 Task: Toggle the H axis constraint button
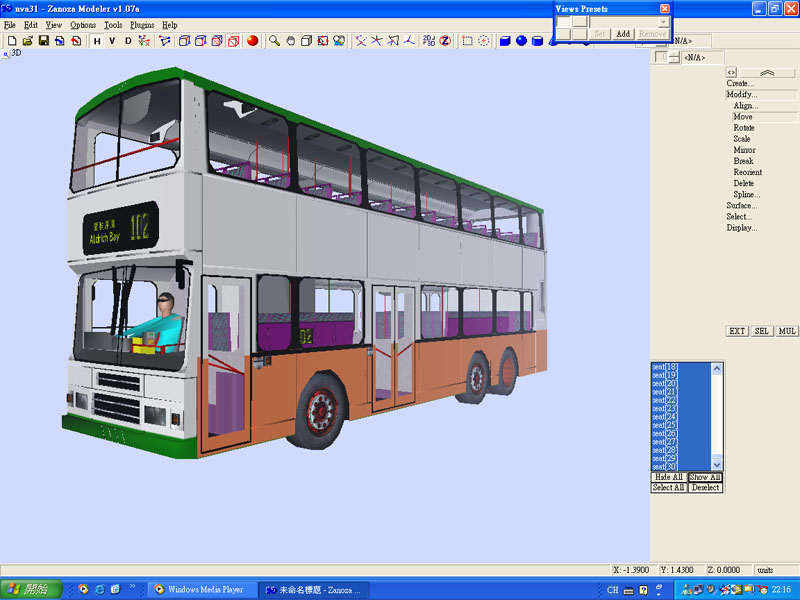click(x=97, y=41)
